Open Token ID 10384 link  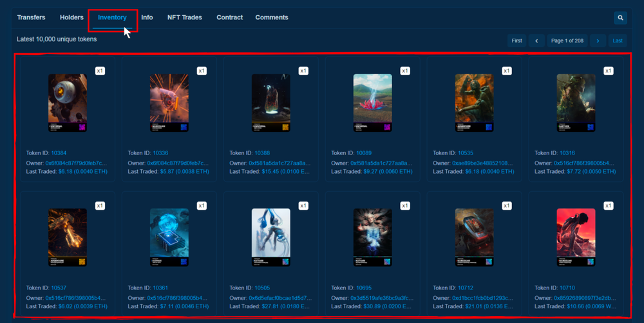59,153
